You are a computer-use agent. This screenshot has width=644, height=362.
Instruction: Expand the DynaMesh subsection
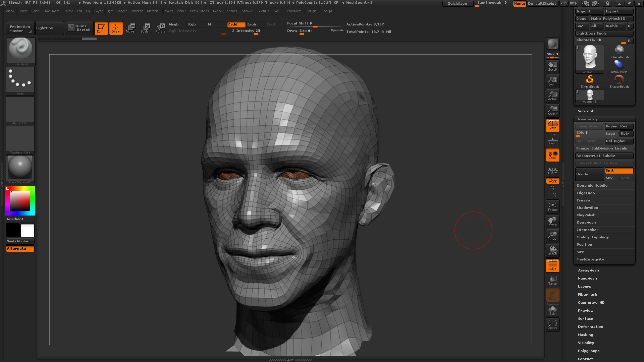coord(586,223)
